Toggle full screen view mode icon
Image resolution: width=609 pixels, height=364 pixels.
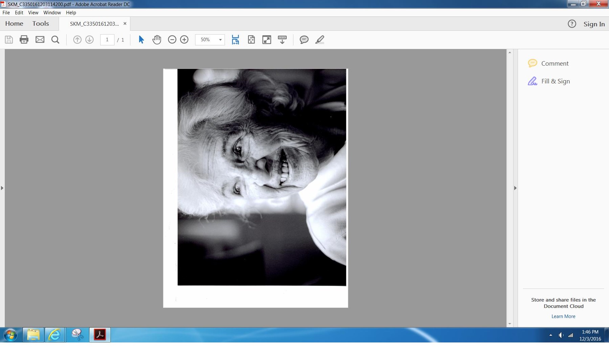(267, 40)
